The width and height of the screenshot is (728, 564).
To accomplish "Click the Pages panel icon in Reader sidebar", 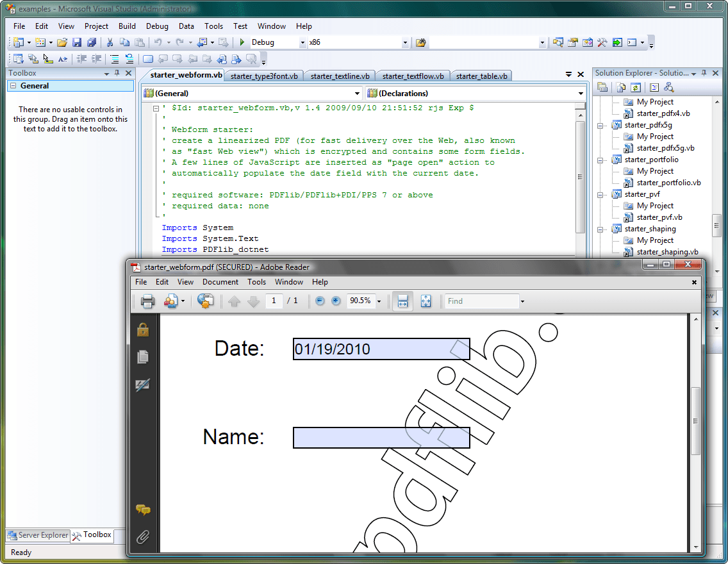I will click(142, 356).
